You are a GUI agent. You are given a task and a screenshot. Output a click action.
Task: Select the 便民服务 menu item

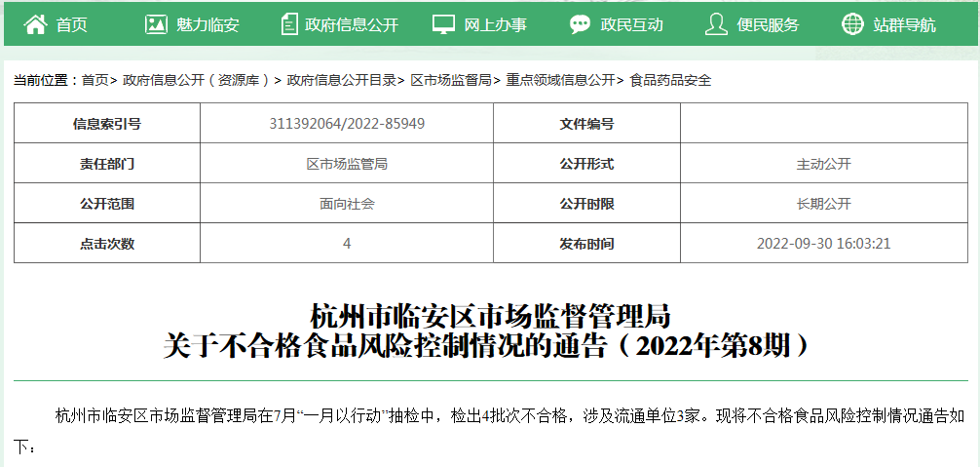(768, 25)
